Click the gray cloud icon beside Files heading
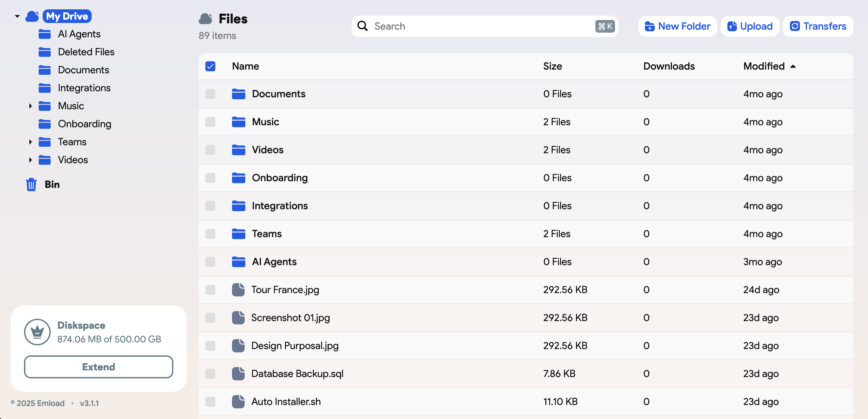The width and height of the screenshot is (868, 419). (205, 19)
